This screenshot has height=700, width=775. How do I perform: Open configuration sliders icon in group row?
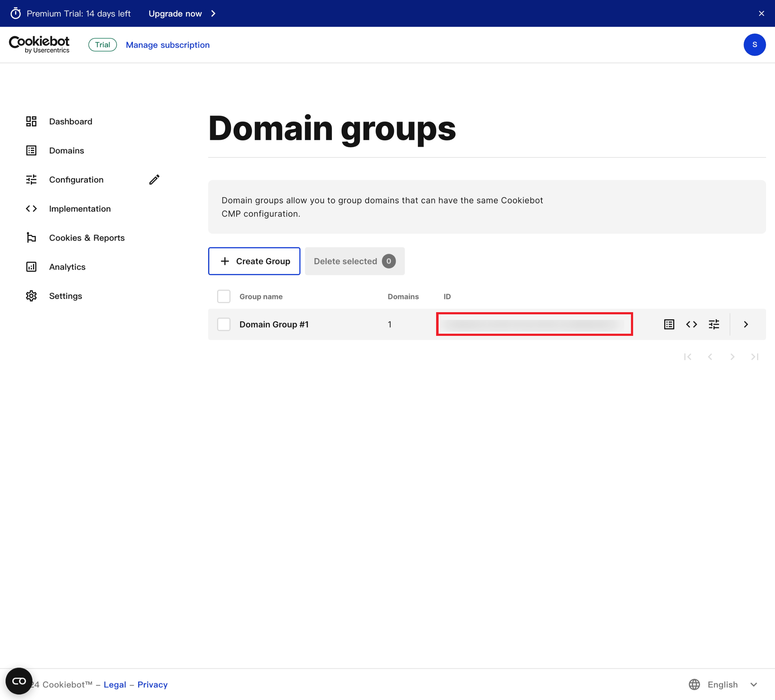pos(714,324)
